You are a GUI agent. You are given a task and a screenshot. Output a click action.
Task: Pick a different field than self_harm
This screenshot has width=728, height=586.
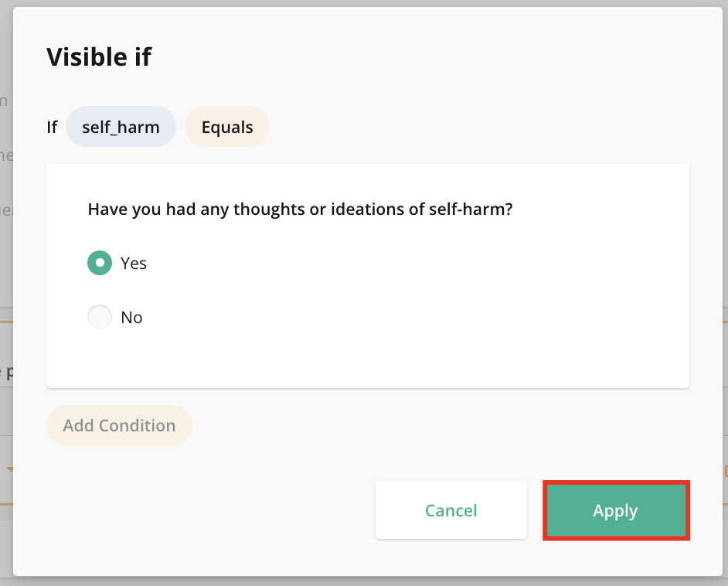coord(121,126)
